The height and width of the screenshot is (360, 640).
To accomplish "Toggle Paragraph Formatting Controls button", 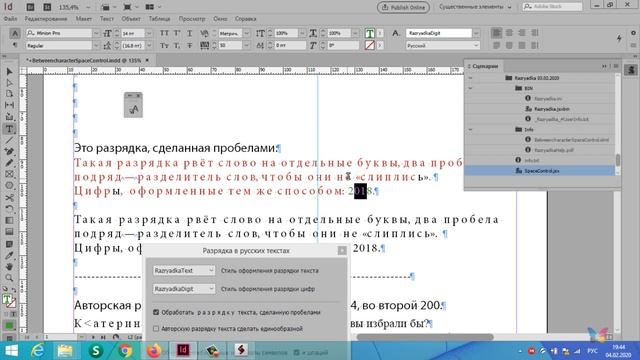I will (x=15, y=45).
